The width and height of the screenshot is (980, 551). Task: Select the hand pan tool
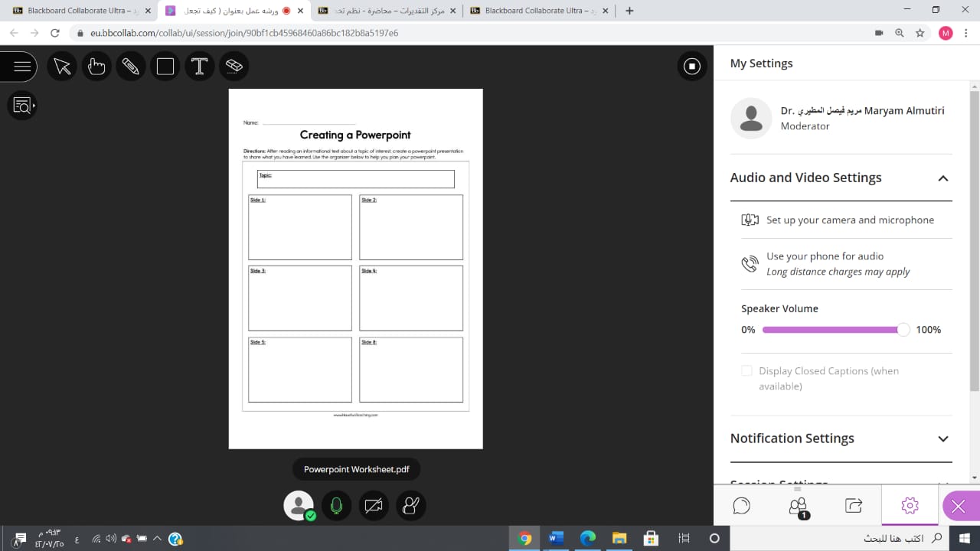pos(96,67)
